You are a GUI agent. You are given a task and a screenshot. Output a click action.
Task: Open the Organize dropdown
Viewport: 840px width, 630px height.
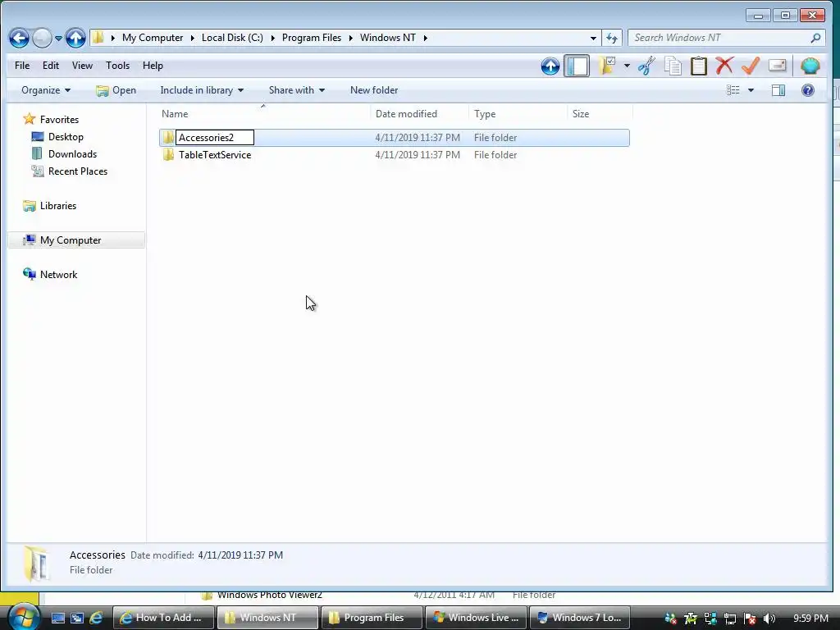click(x=46, y=90)
